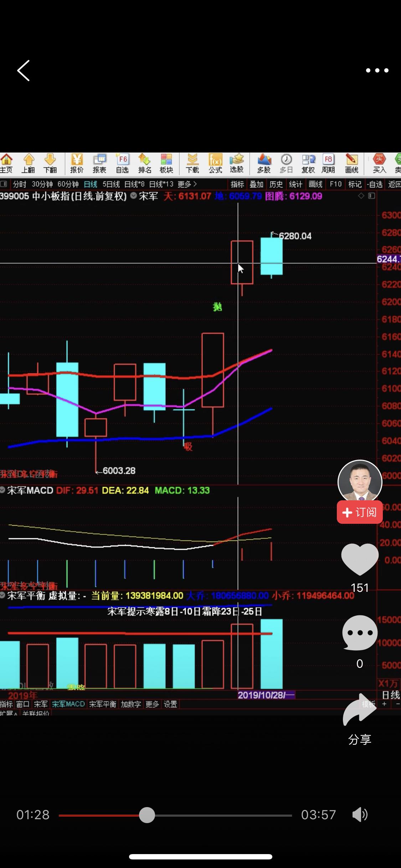
Task: Open comments via speech bubble icon
Action: pyautogui.click(x=360, y=632)
